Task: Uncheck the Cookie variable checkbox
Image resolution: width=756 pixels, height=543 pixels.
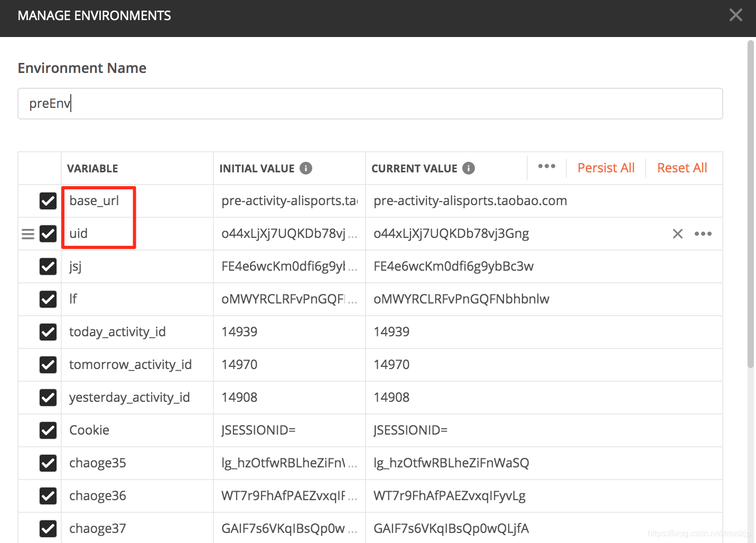Action: point(48,430)
